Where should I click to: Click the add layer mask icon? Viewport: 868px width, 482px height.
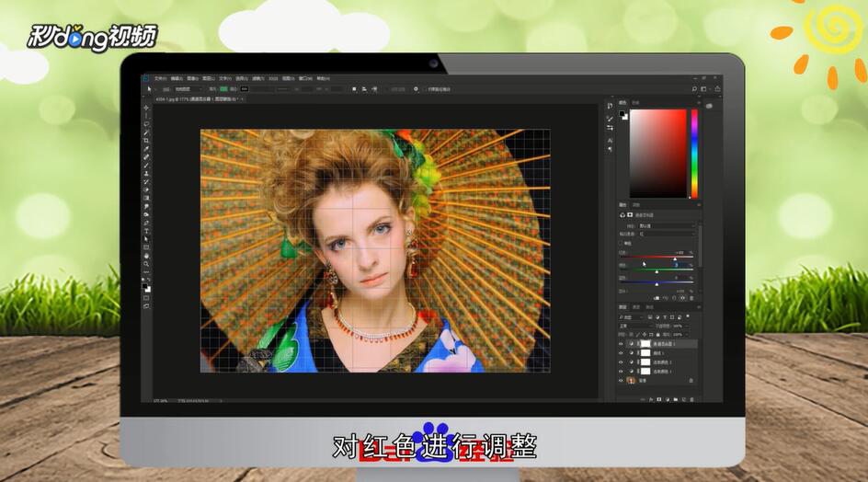pos(658,399)
